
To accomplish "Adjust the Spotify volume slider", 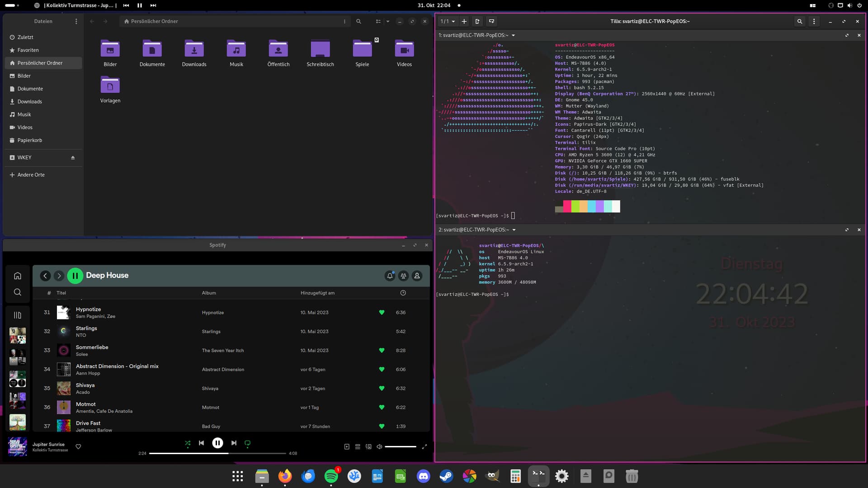I will 401,446.
